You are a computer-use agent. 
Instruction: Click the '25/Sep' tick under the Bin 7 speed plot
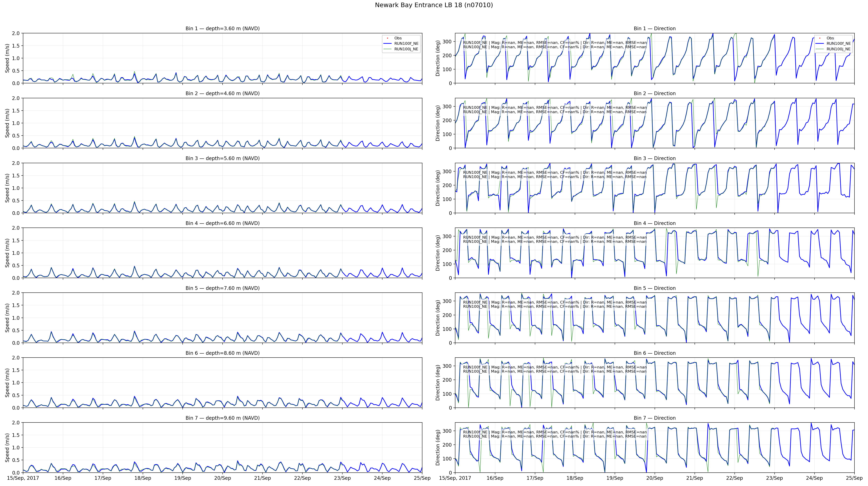pos(422,478)
